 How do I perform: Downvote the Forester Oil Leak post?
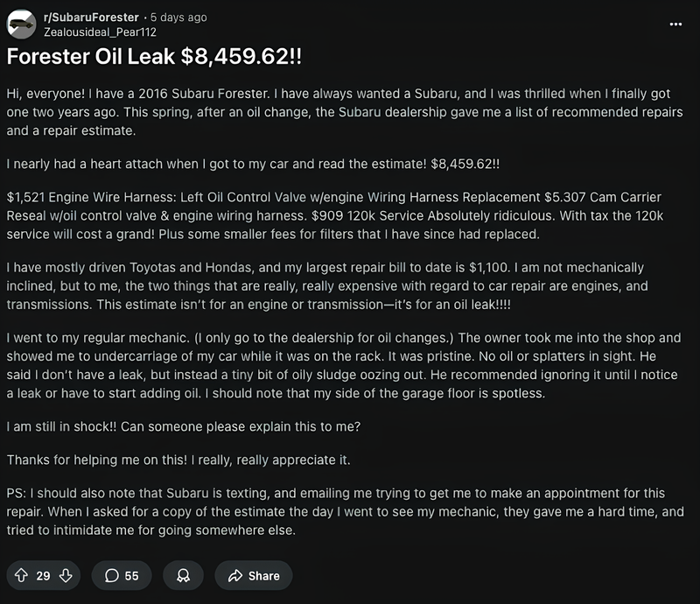click(66, 575)
